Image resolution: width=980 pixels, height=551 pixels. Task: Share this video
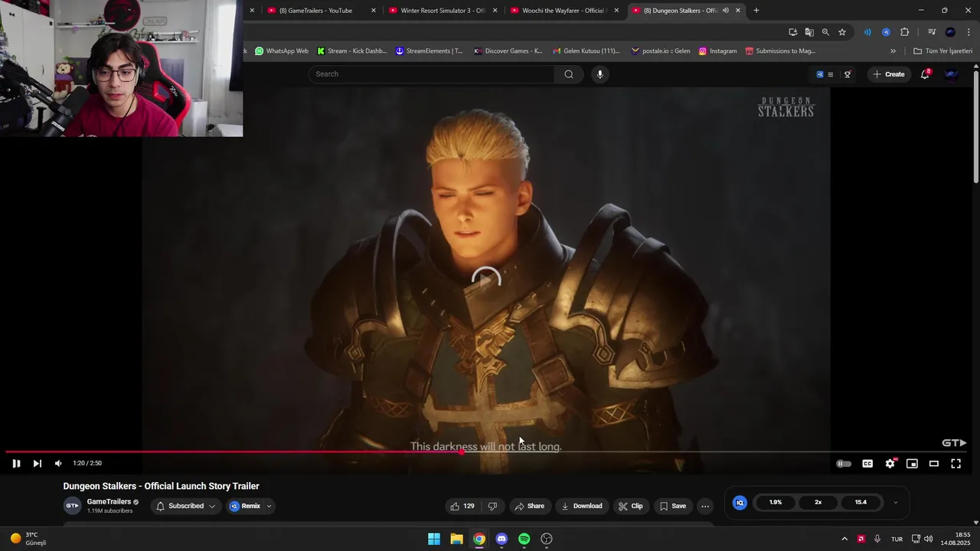click(x=530, y=506)
